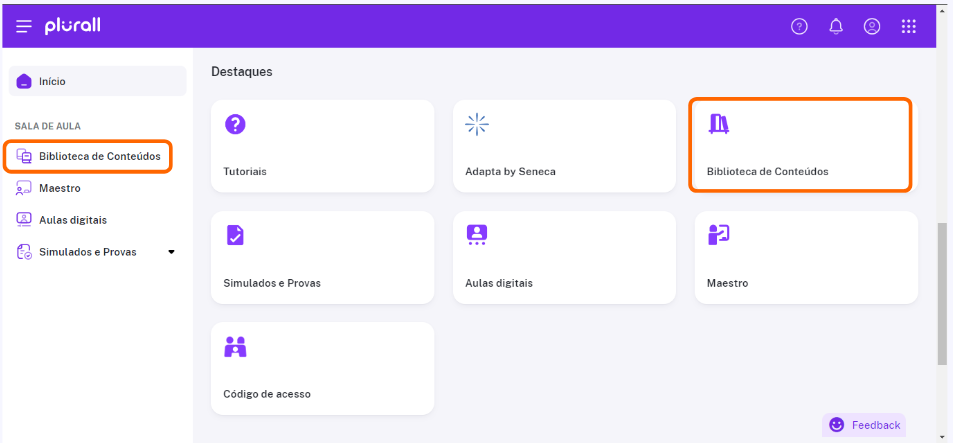The width and height of the screenshot is (953, 443).
Task: Open the Feedback button
Action: pyautogui.click(x=864, y=425)
